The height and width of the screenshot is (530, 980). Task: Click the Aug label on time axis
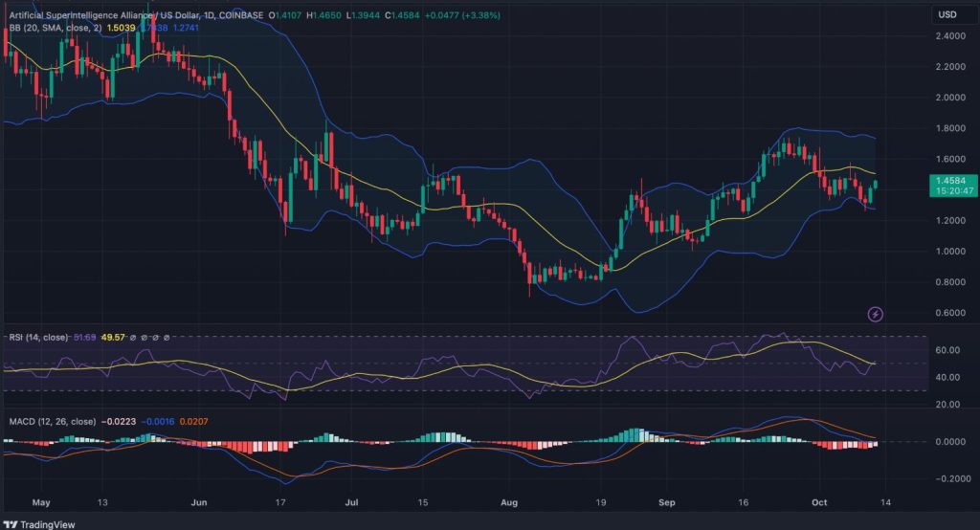(x=509, y=502)
